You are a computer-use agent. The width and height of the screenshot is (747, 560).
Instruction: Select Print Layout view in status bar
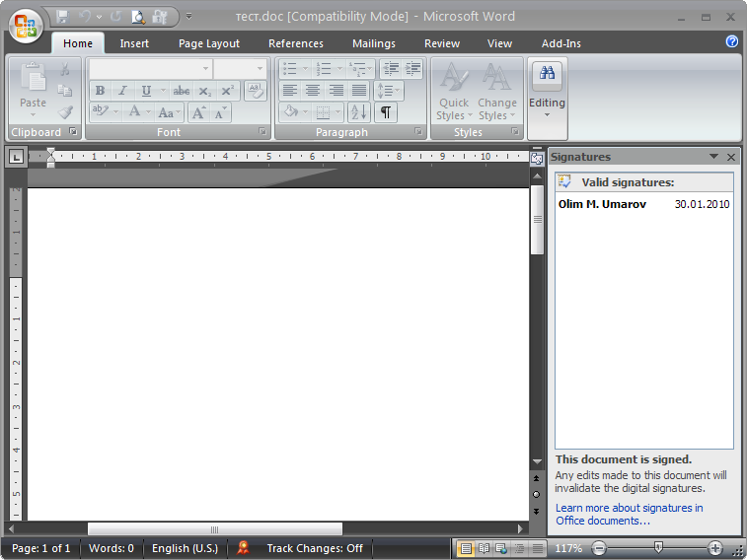pos(466,548)
